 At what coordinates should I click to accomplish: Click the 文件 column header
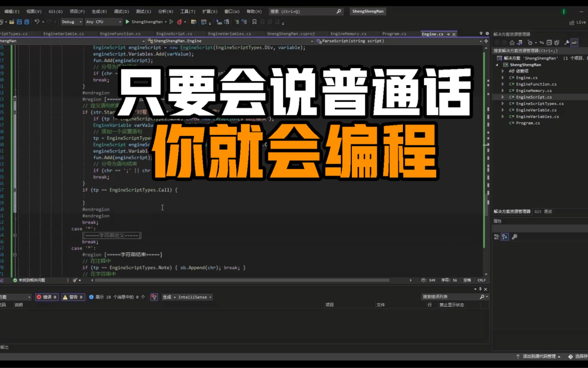coord(380,305)
